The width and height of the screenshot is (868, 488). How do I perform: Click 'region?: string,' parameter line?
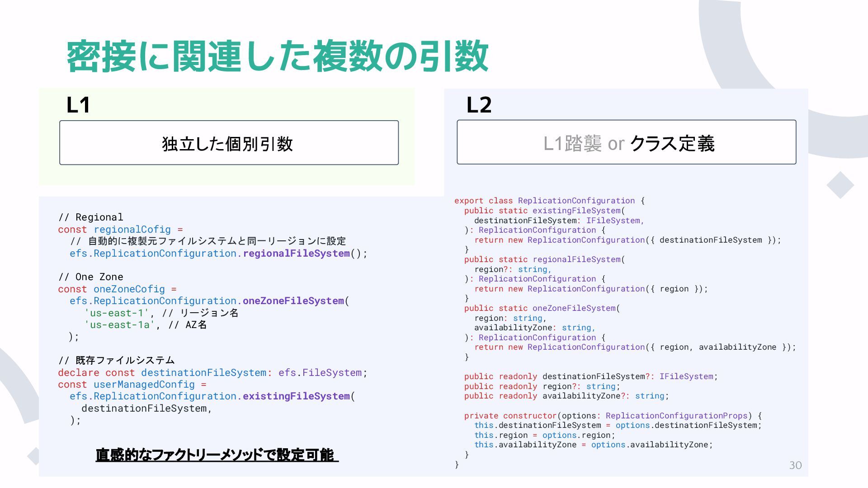coord(513,269)
